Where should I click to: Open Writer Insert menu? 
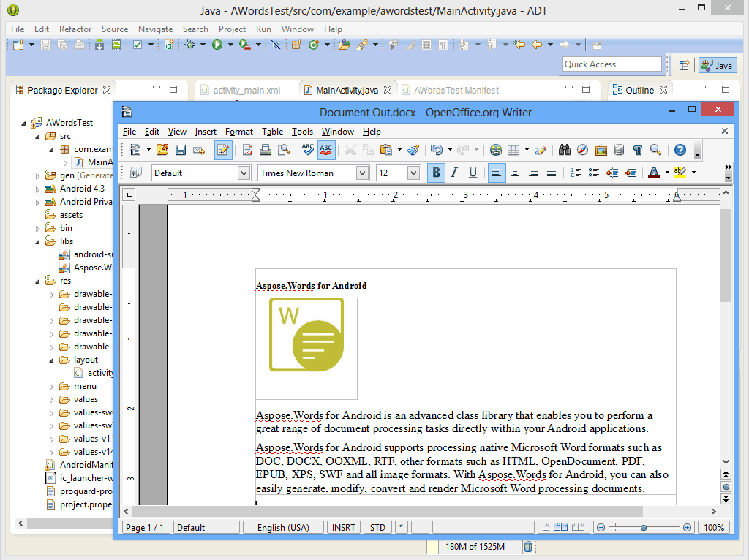point(206,132)
